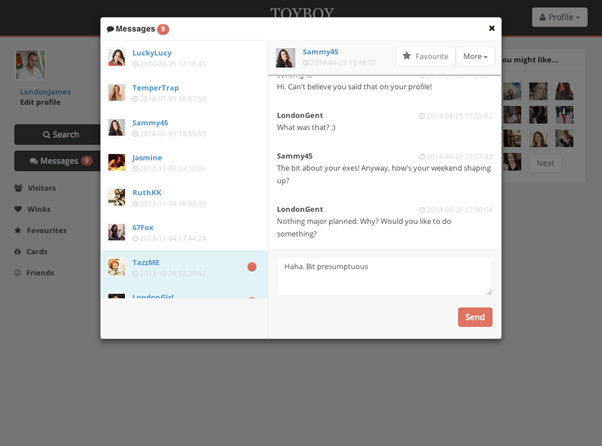Click Jasmine's avatar thumbnail
Screen dimensions: 602x446
(116, 162)
